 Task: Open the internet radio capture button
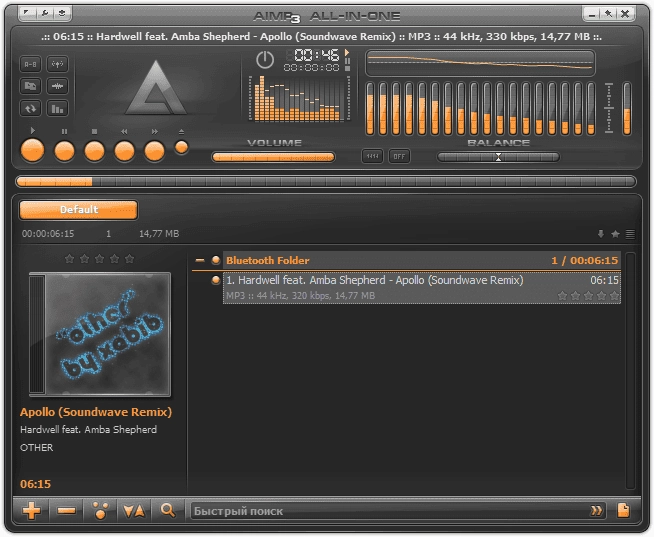[x=57, y=64]
